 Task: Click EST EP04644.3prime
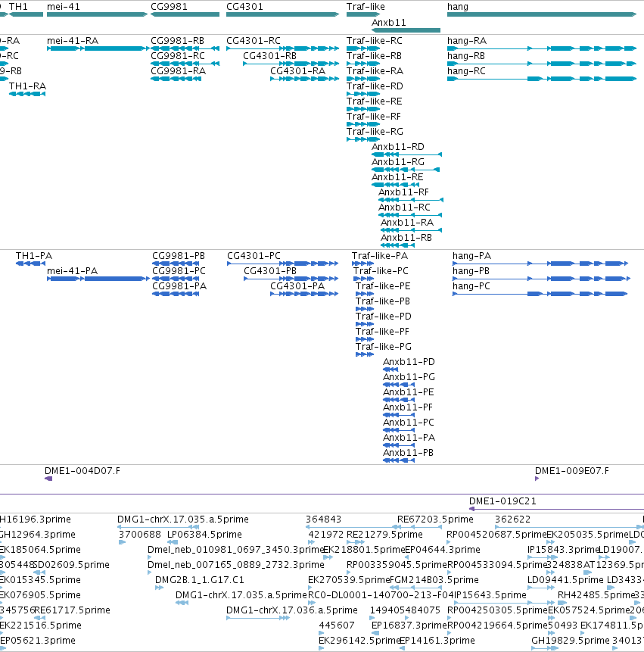pos(407,557)
